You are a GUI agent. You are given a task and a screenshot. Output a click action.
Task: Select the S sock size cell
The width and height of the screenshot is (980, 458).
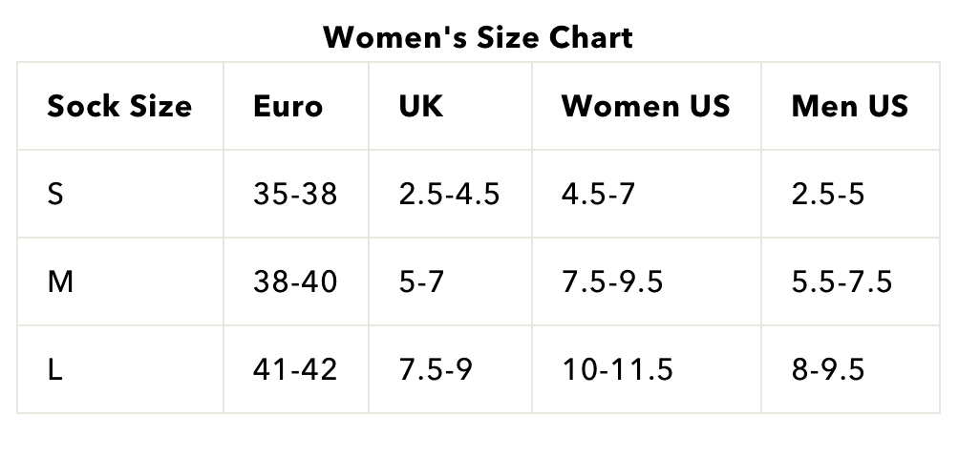(55, 194)
